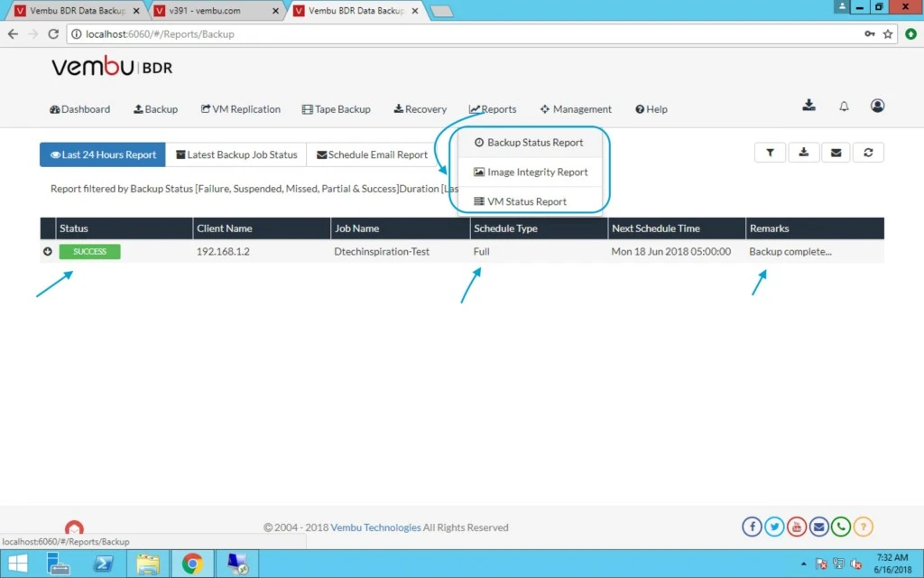The width and height of the screenshot is (924, 578).
Task: Click the email report envelope icon
Action: 836,153
